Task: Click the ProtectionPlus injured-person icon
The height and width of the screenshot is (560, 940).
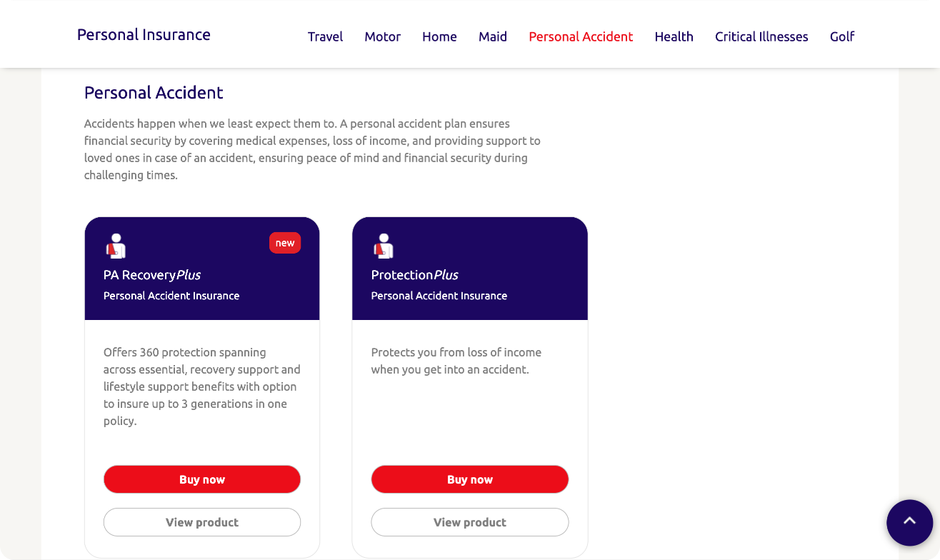Action: tap(383, 246)
